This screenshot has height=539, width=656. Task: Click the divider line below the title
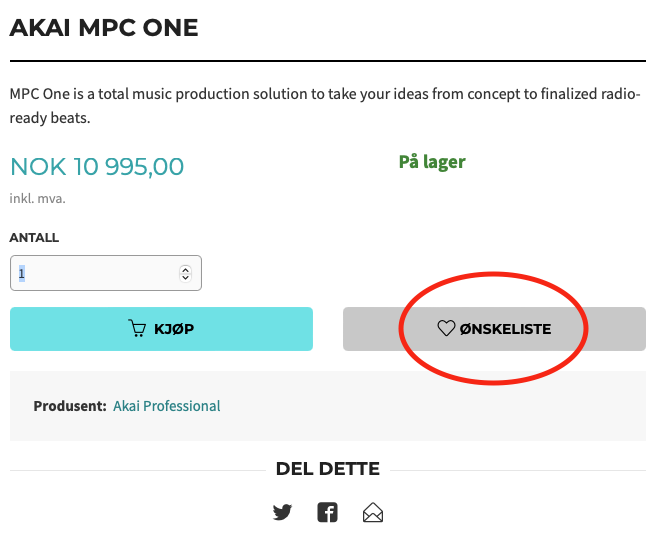click(328, 61)
